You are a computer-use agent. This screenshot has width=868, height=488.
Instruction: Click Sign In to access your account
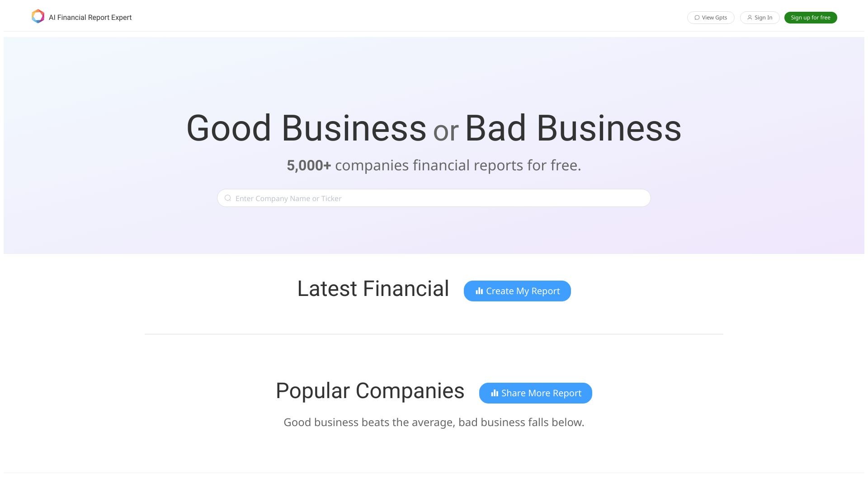[x=760, y=17]
